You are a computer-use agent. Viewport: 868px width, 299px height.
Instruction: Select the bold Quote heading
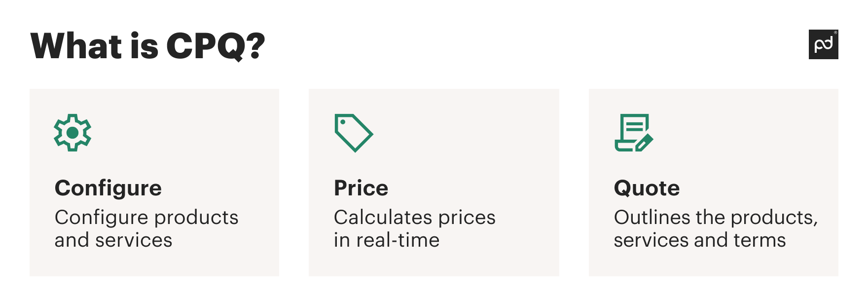[x=647, y=188]
